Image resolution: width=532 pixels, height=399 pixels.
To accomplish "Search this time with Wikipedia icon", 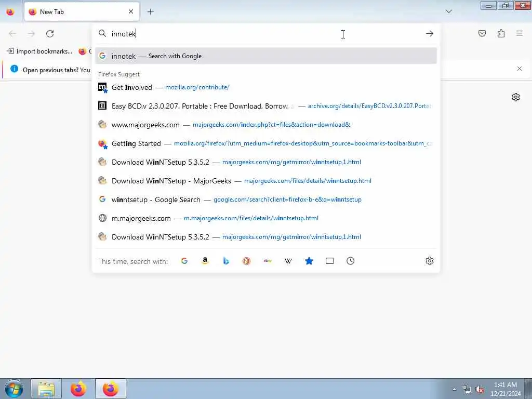I will 288,261.
